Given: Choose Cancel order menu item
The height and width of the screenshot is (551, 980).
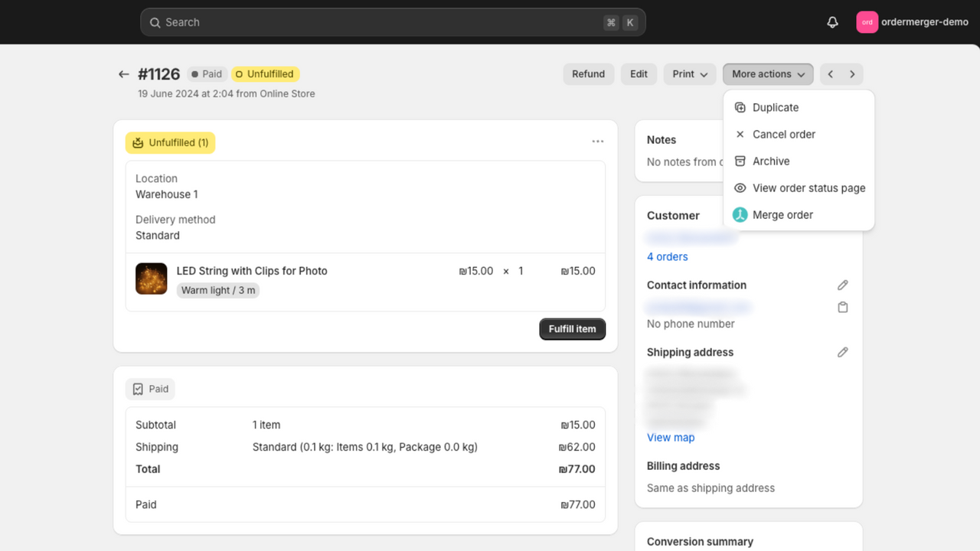Looking at the screenshot, I should pos(799,134).
